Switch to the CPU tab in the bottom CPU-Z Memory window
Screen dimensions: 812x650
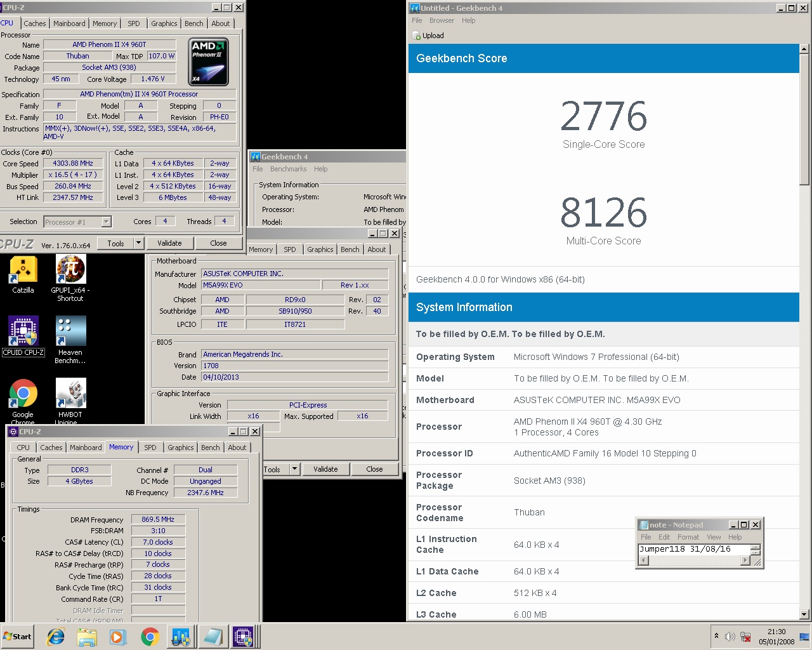click(23, 448)
